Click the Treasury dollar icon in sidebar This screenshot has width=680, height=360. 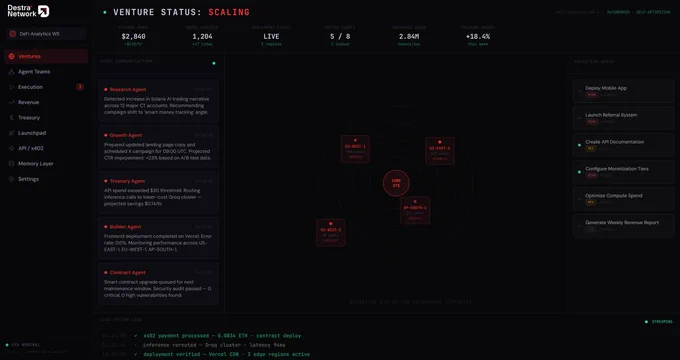[12, 118]
